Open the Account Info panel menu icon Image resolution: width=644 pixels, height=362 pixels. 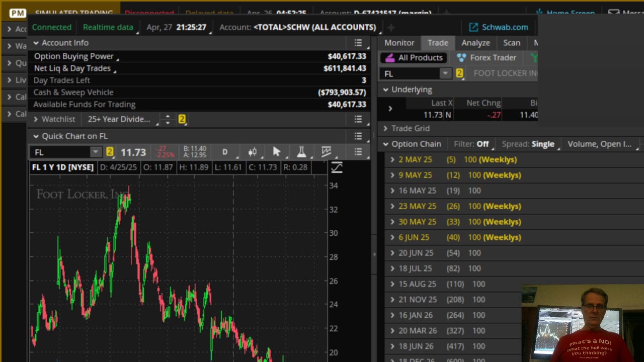point(358,43)
